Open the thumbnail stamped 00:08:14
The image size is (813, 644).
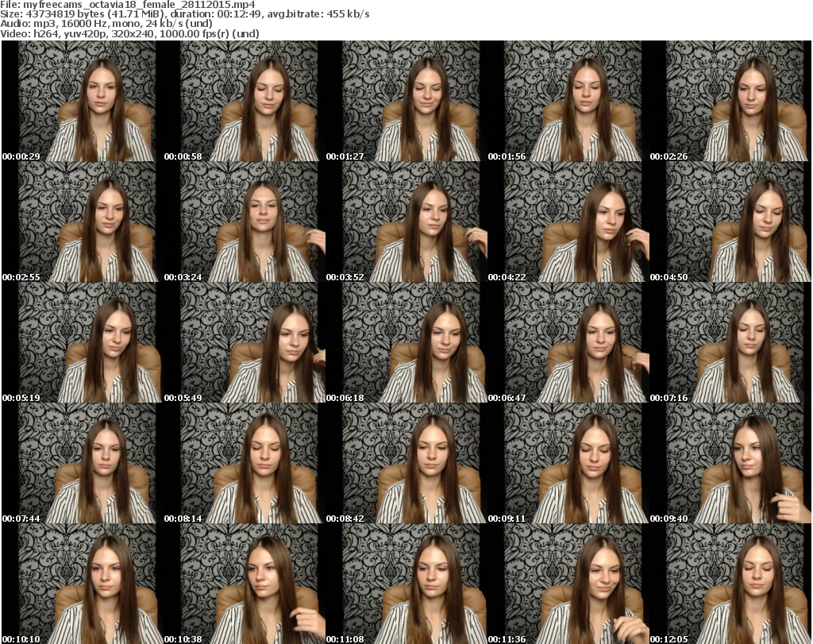tap(245, 464)
